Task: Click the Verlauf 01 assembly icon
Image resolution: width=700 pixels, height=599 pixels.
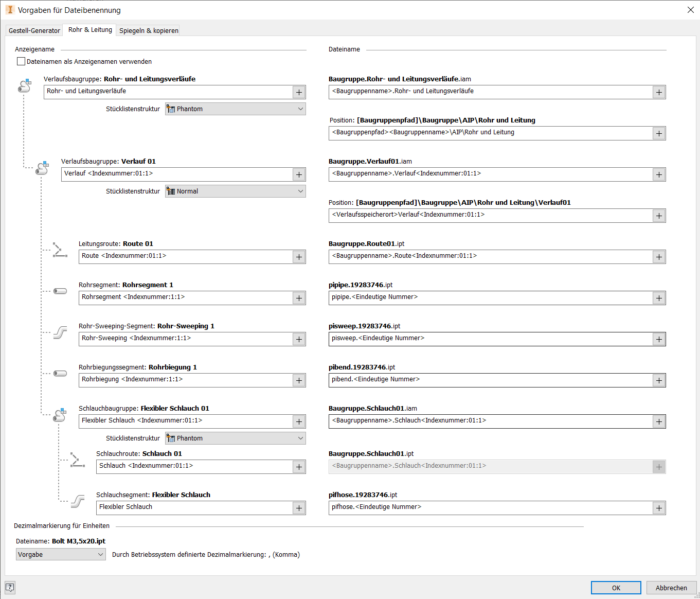Action: click(x=42, y=168)
